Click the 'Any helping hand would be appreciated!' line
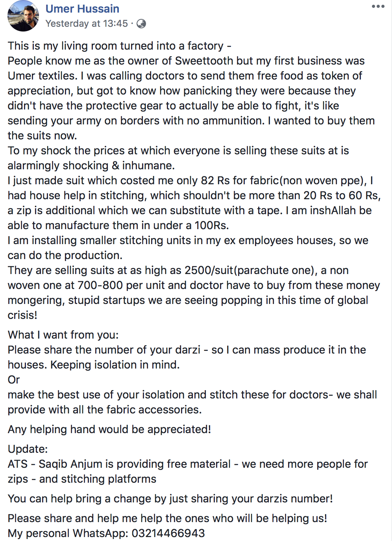 (x=109, y=429)
